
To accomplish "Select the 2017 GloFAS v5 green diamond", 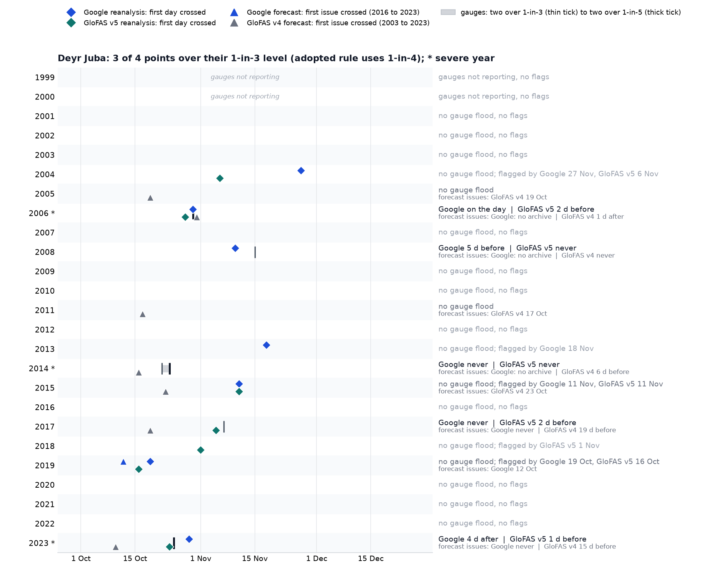I will pos(216,430).
